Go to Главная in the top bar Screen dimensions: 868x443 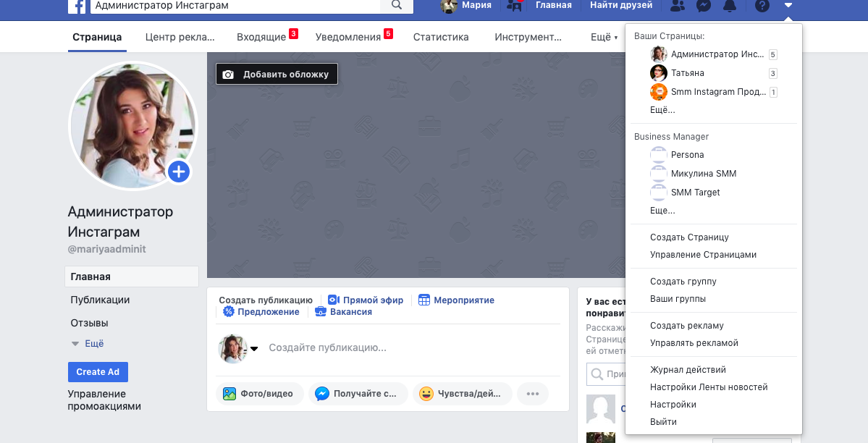[x=554, y=6]
